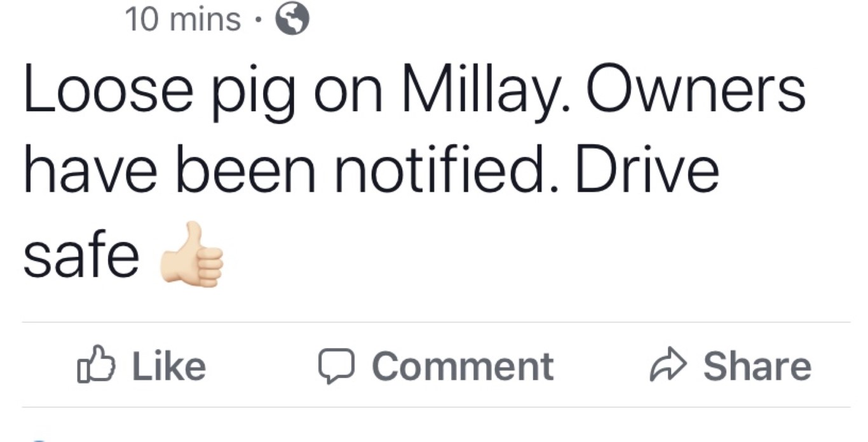This screenshot has width=868, height=442.
Task: Open the "10 mins" post timestamp
Action: click(184, 20)
